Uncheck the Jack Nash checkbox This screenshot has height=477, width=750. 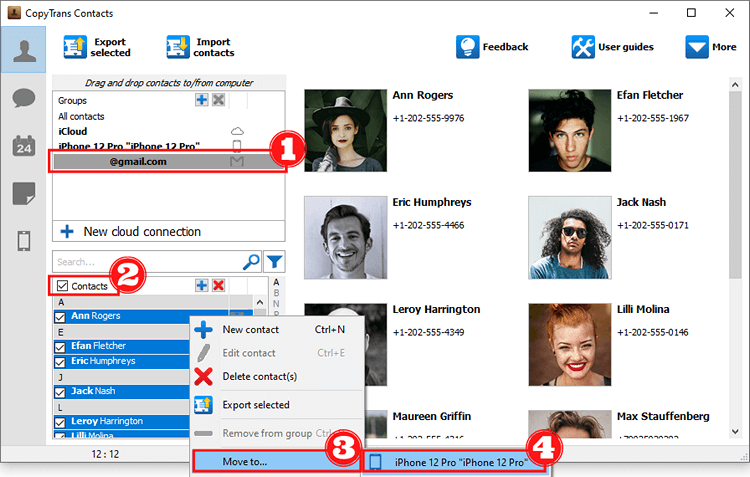pyautogui.click(x=59, y=392)
